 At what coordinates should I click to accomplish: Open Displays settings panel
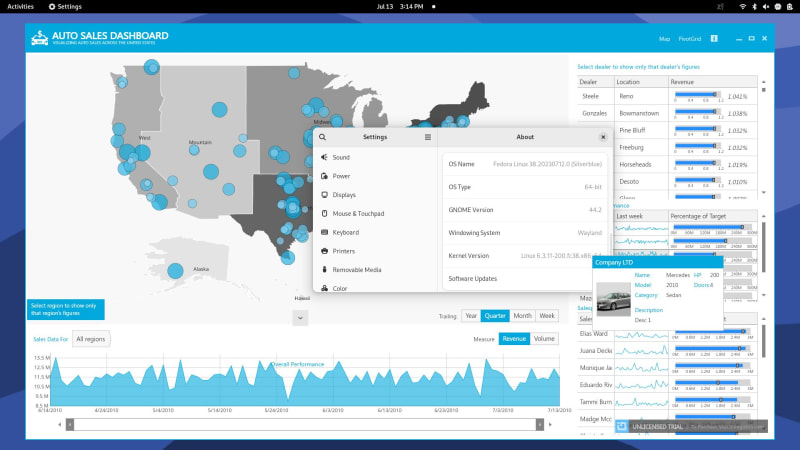[375, 195]
